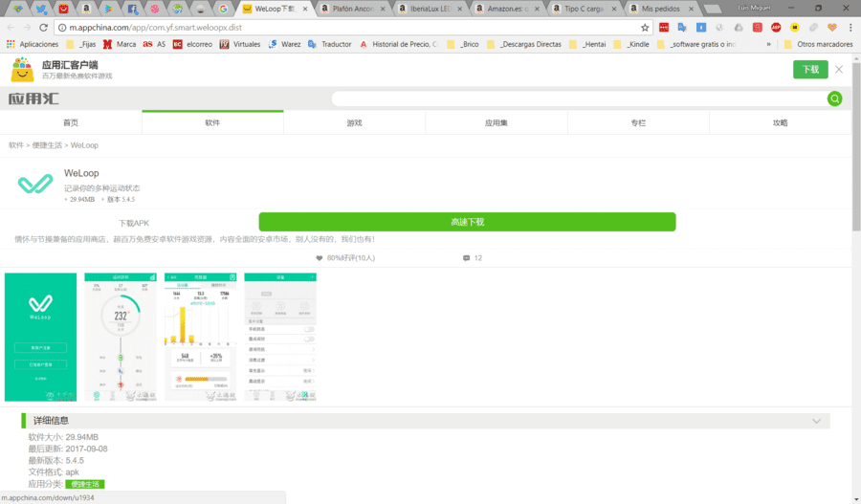Viewport: 861px width, 504px height.
Task: Open the Marca bookmark
Action: [120, 44]
